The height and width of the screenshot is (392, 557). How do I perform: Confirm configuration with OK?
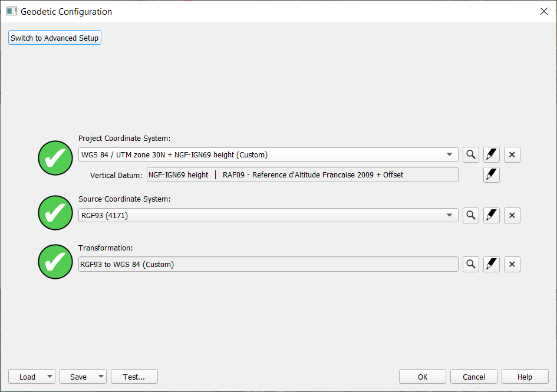click(x=423, y=377)
